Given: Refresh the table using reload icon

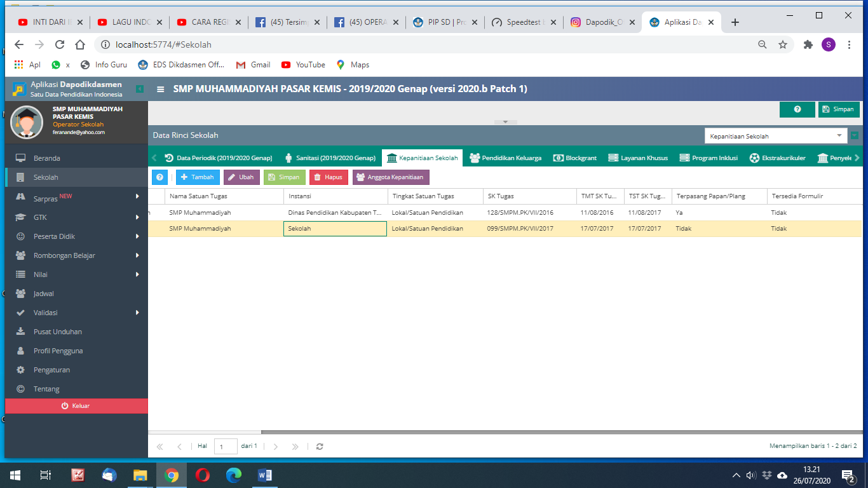Looking at the screenshot, I should [x=320, y=447].
